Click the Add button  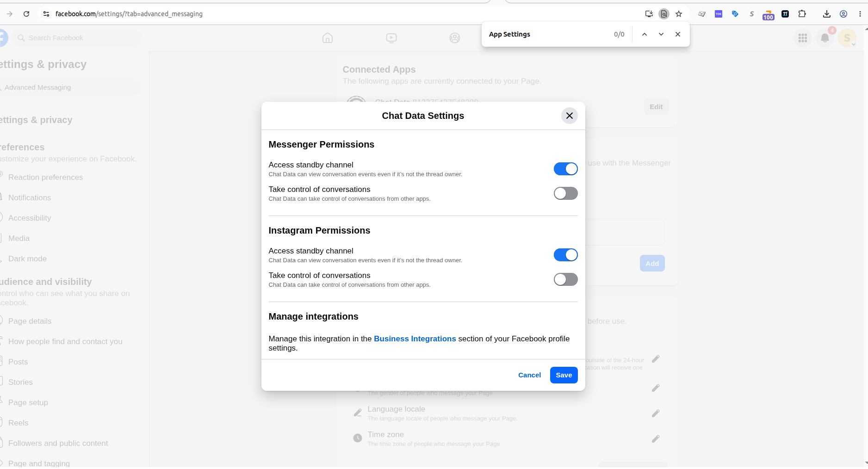tap(652, 264)
